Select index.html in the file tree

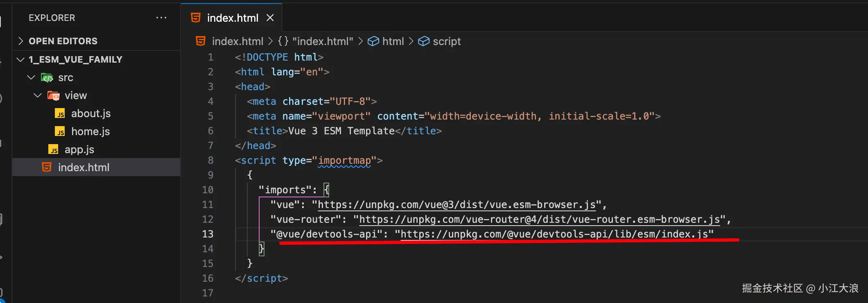(96, 167)
